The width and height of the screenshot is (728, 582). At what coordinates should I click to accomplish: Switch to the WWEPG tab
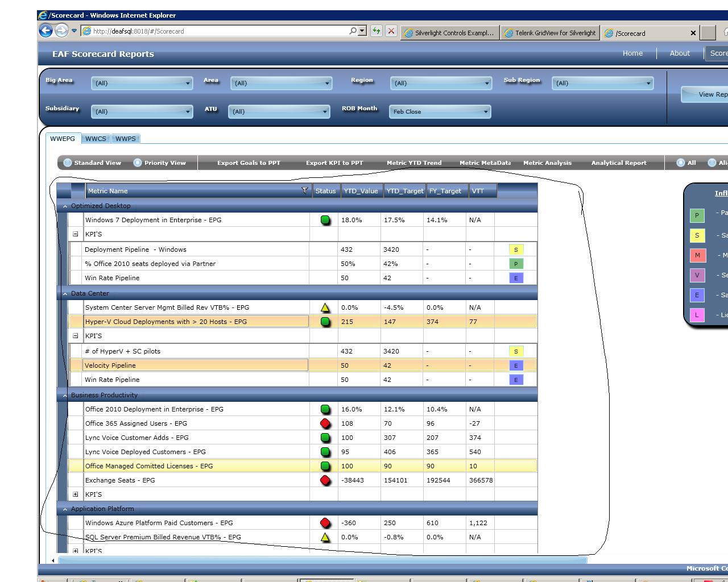(63, 139)
